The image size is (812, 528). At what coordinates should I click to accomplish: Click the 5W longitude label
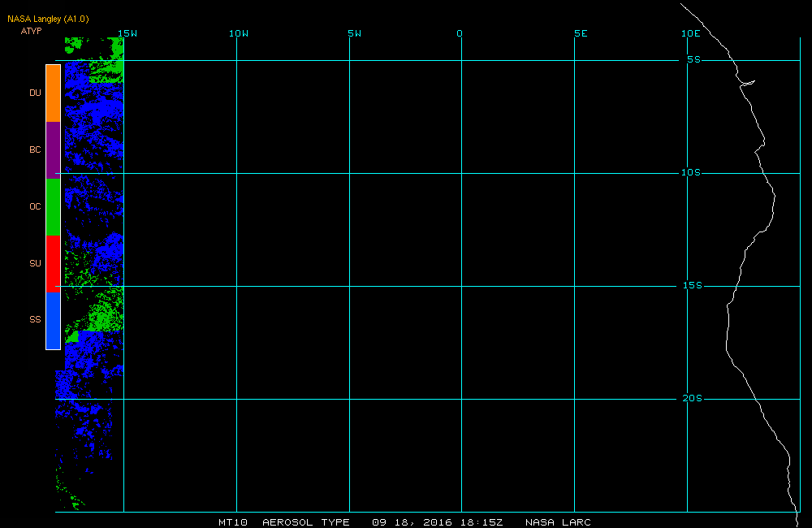(x=355, y=33)
